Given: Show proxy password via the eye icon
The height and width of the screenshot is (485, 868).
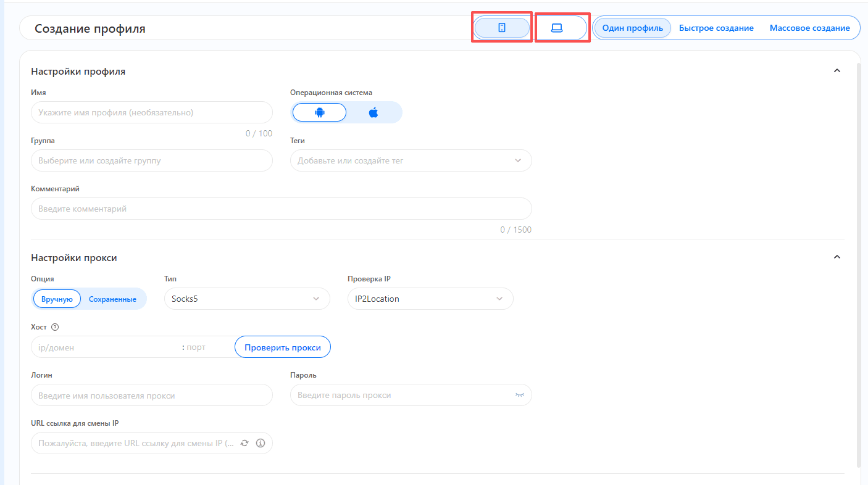Looking at the screenshot, I should point(519,395).
